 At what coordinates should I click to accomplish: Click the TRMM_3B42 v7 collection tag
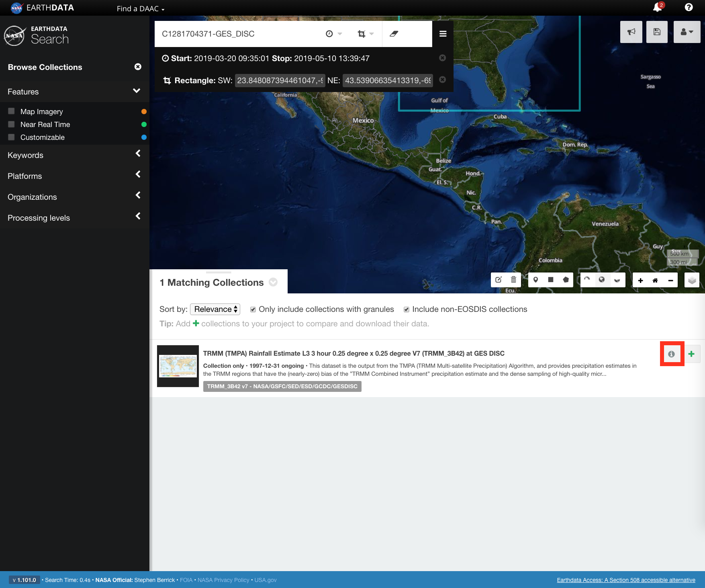tap(282, 386)
